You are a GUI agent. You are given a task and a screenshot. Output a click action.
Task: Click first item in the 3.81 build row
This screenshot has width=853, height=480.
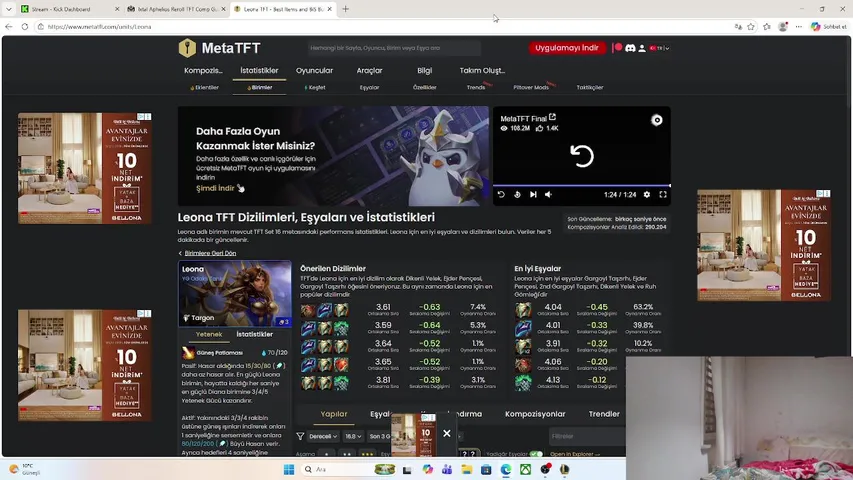click(308, 383)
